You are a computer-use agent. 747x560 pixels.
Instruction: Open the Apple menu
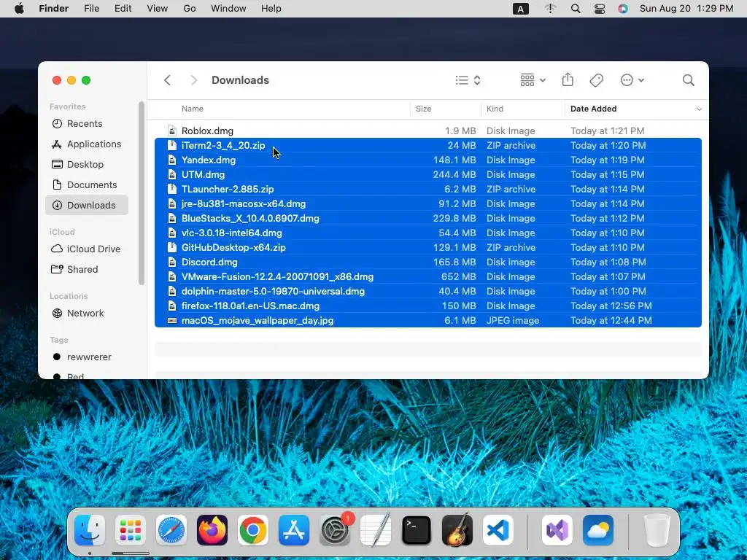19,9
